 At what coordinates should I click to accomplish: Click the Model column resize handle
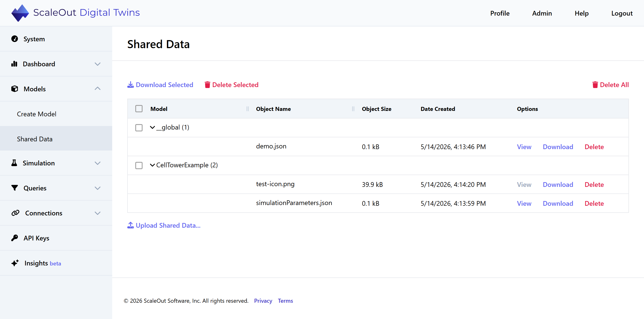pos(248,109)
